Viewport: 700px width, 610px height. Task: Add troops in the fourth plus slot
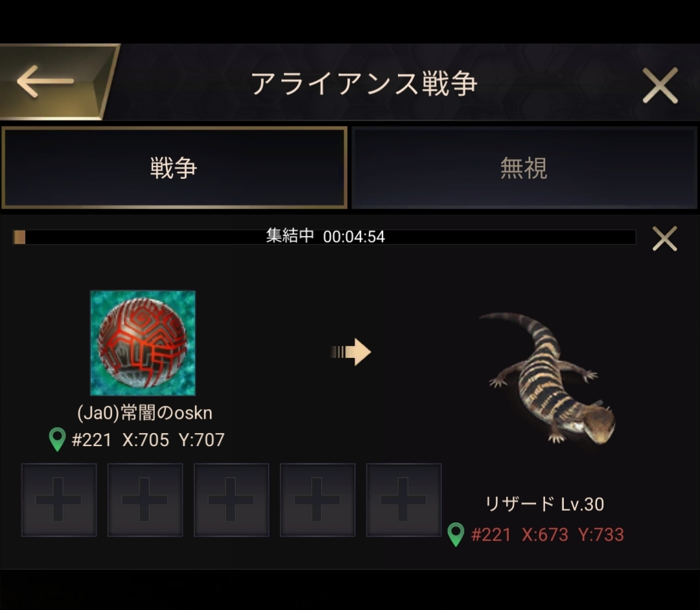(x=318, y=500)
